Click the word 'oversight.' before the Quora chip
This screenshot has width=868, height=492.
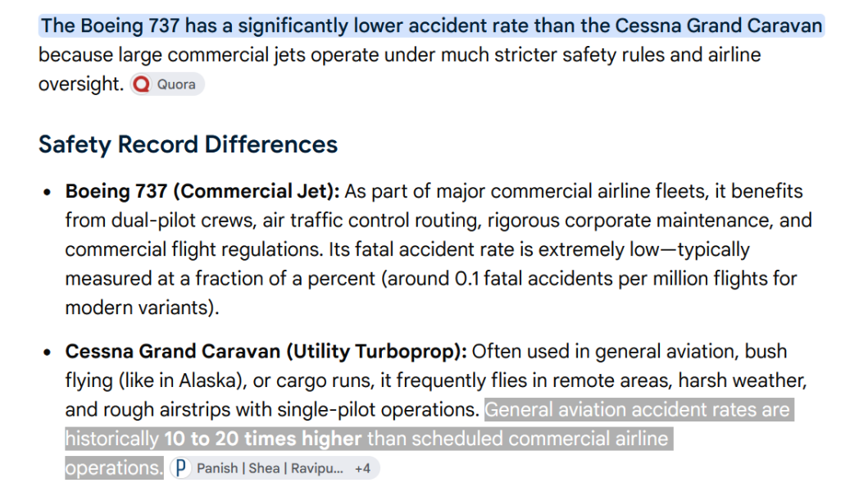(81, 84)
